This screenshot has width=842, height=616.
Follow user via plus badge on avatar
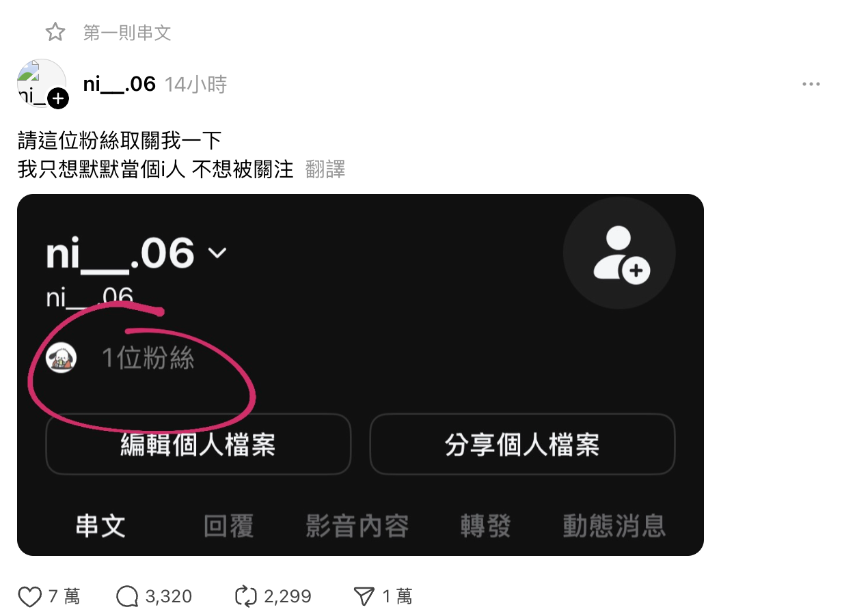[58, 98]
